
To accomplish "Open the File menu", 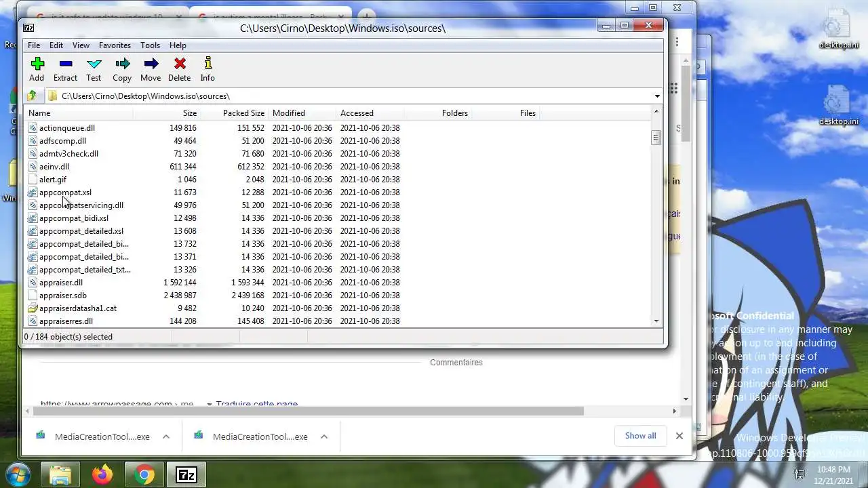I will point(34,45).
